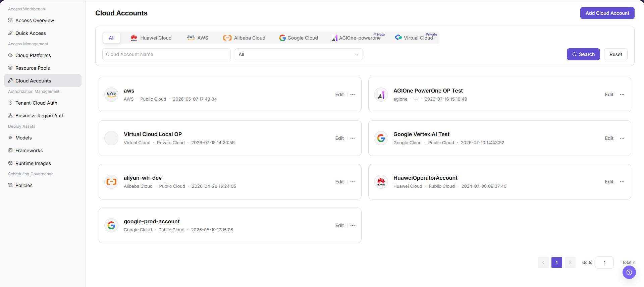Edit the aws cloud account
Screen dimensions: 644x287
[x=339, y=95]
